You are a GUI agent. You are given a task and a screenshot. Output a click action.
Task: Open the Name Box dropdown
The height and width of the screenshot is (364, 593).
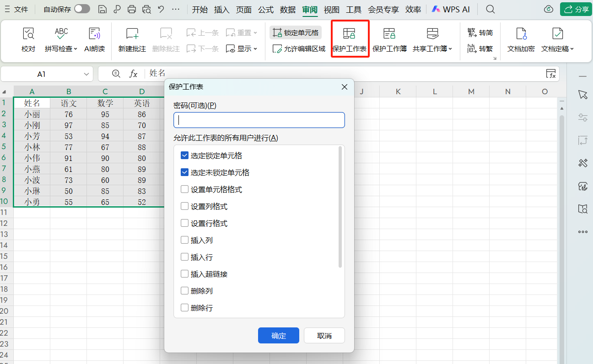86,74
